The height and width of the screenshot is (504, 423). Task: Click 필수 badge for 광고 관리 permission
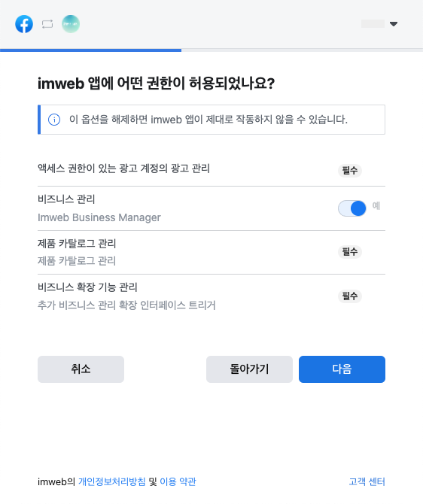pos(350,170)
